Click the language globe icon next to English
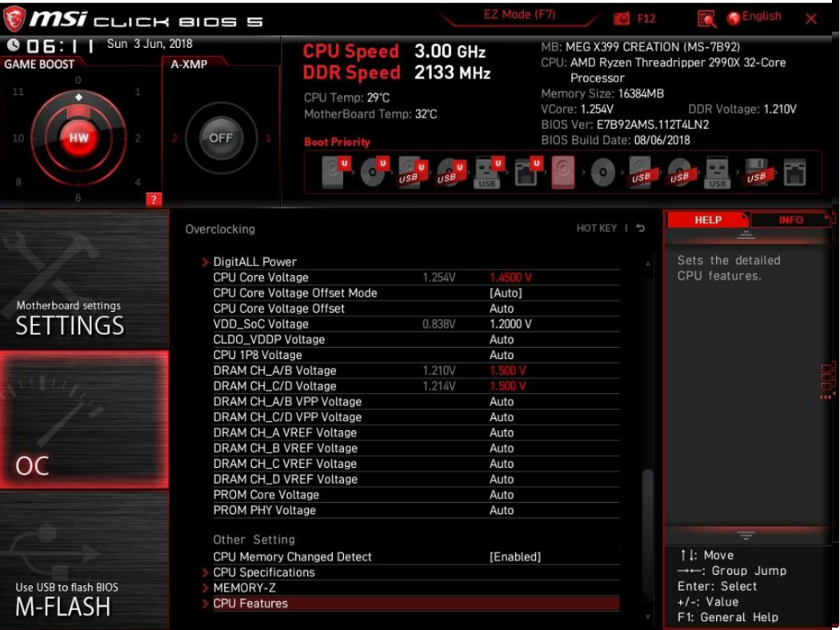This screenshot has height=630, width=840. (734, 18)
